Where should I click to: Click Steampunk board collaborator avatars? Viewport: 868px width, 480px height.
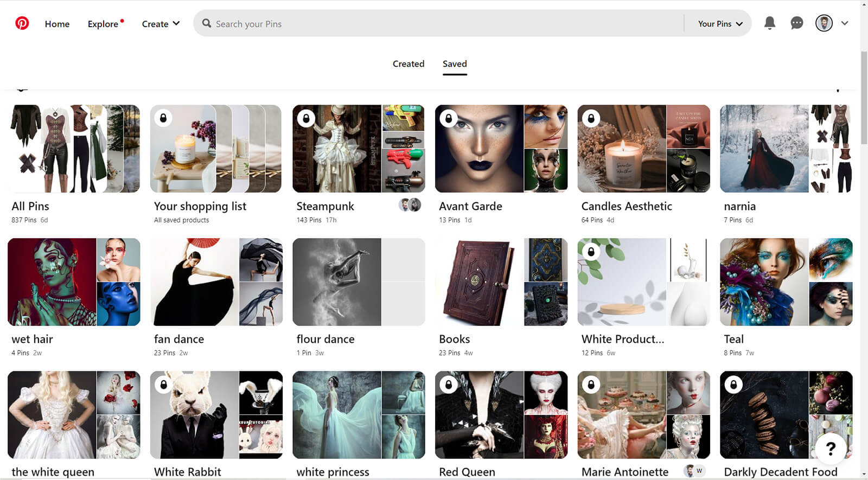pyautogui.click(x=410, y=205)
